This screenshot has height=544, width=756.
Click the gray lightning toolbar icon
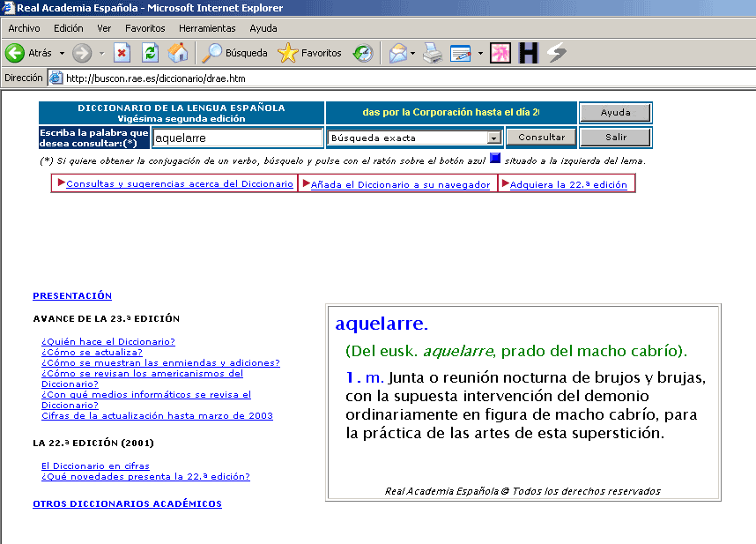click(x=557, y=53)
